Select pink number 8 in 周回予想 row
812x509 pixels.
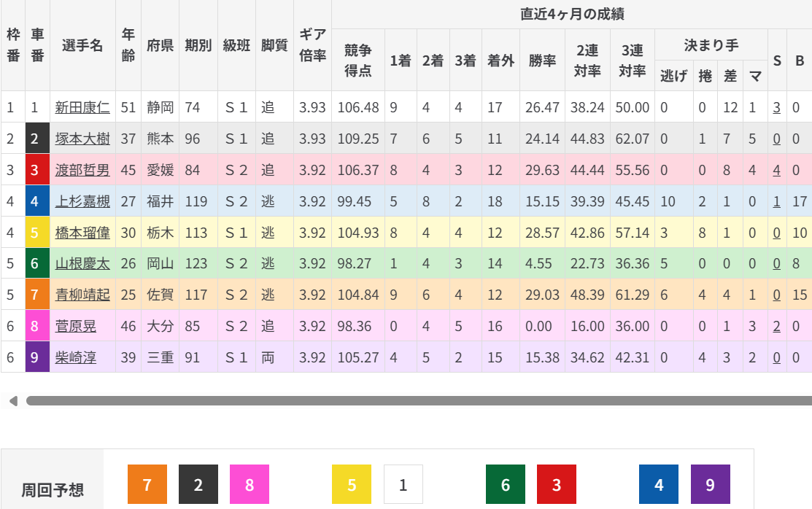250,484
